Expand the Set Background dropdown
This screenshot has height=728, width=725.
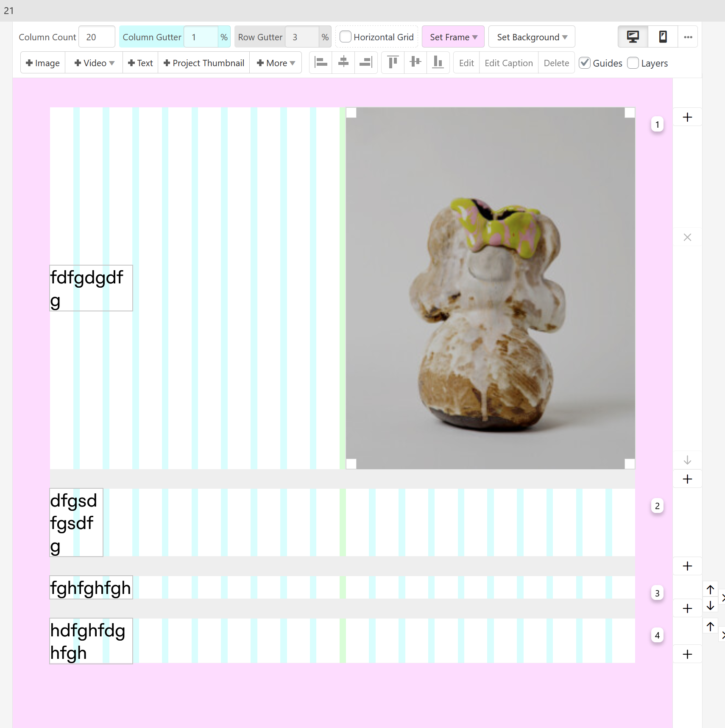[x=532, y=37]
